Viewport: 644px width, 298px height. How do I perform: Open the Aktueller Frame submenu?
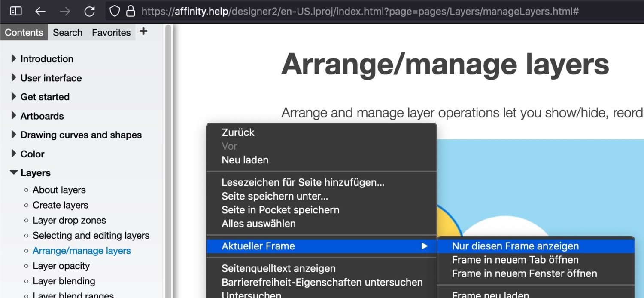322,246
